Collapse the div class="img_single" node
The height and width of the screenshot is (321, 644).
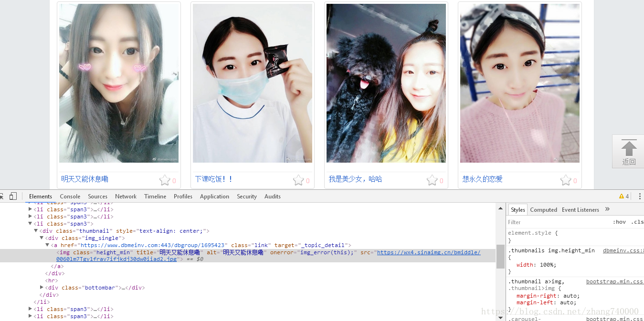point(42,238)
